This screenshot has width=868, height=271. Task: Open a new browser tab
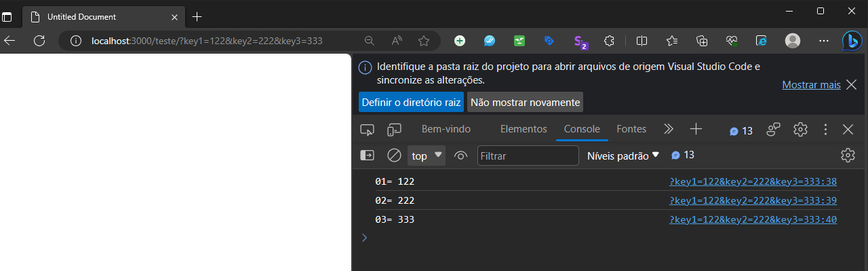(x=197, y=16)
